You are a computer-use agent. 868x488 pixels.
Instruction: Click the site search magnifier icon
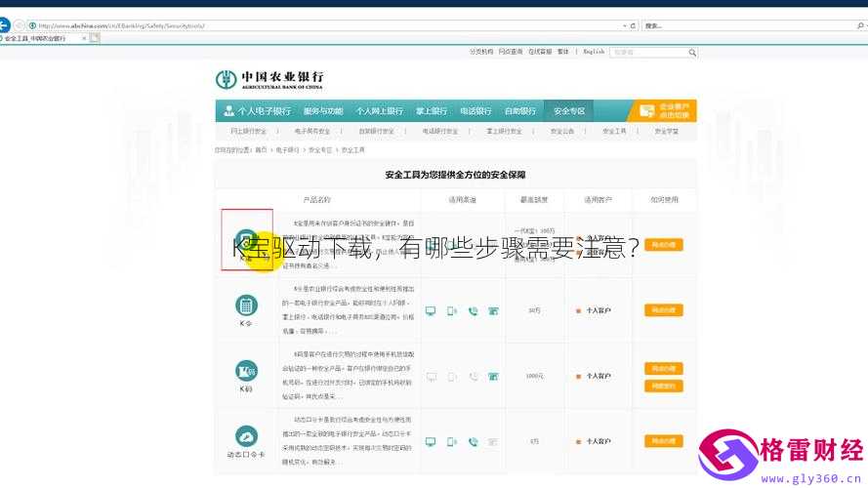coord(692,53)
